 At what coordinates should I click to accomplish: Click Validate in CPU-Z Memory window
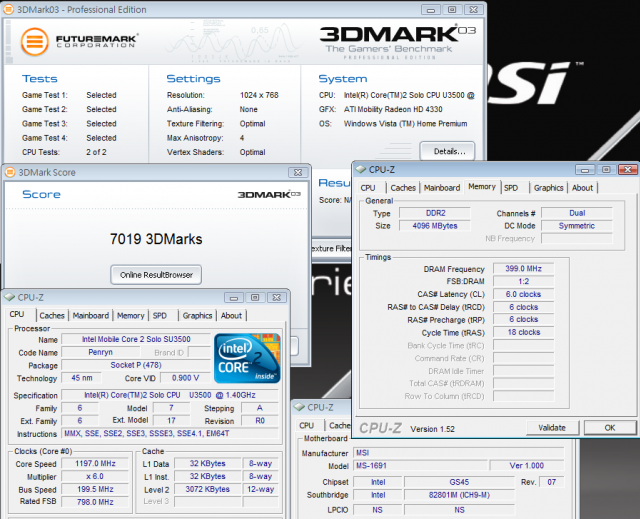tap(552, 428)
